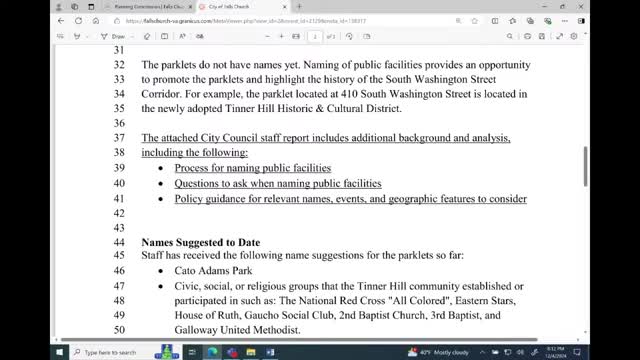Image resolution: width=640 pixels, height=360 pixels.
Task: Open the Favorites list icon
Action: click(x=513, y=21)
